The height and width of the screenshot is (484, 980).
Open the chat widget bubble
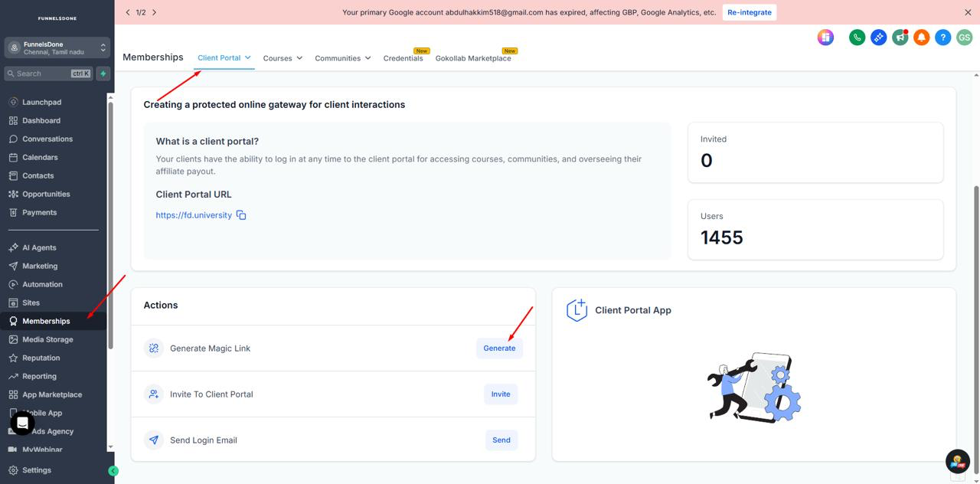[x=23, y=423]
